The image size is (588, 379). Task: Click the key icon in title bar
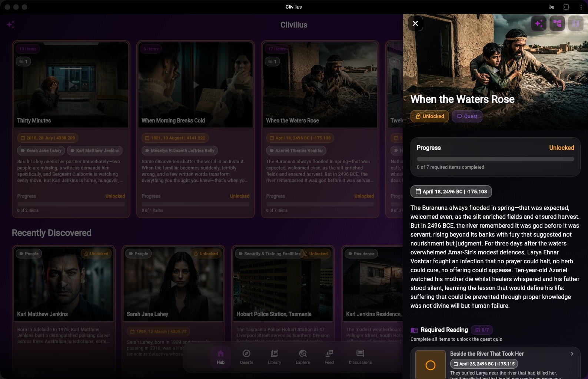coord(551,7)
